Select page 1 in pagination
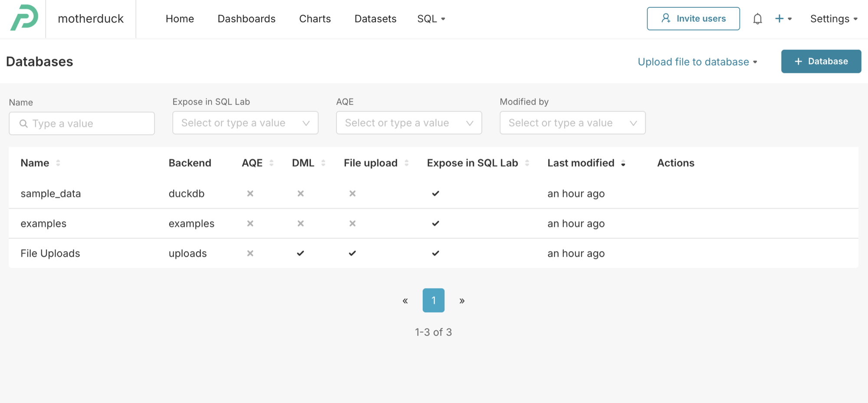The width and height of the screenshot is (868, 403). pos(434,300)
